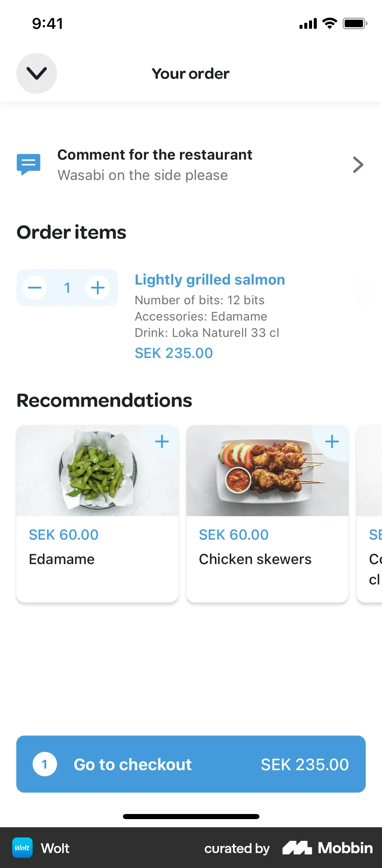Select the Chicken skewers item name
The image size is (382, 868).
click(255, 559)
